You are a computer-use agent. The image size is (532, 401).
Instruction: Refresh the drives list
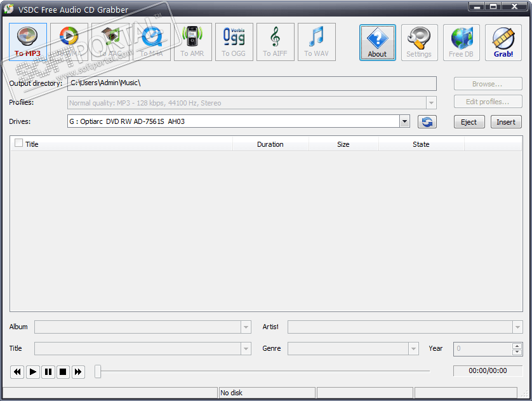pyautogui.click(x=427, y=121)
